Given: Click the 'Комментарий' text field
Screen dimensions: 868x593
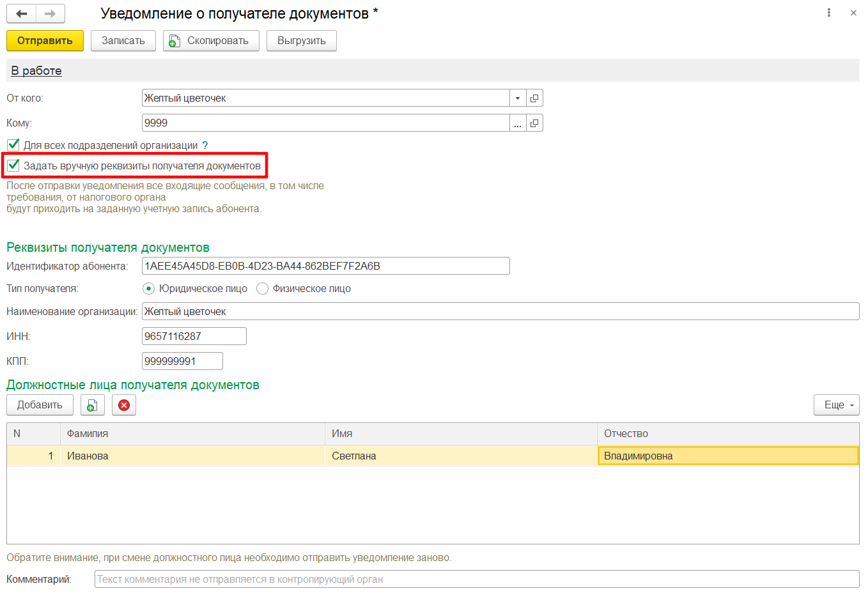Looking at the screenshot, I should coord(476,580).
